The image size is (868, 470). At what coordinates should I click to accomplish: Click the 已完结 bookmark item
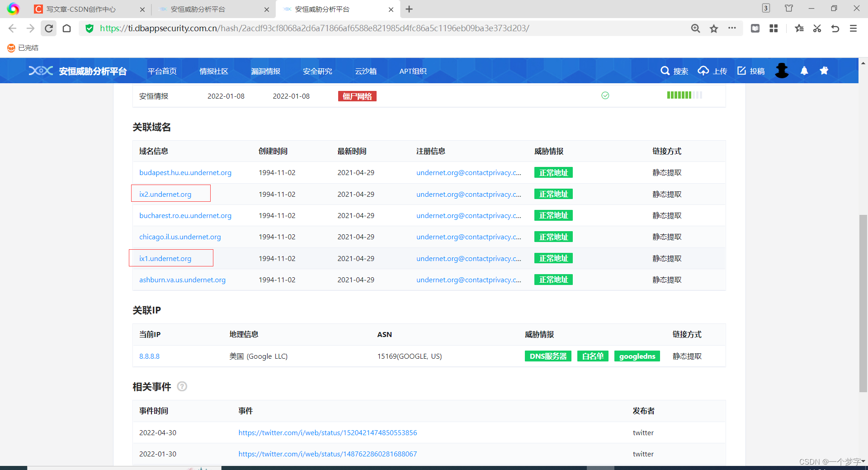23,48
